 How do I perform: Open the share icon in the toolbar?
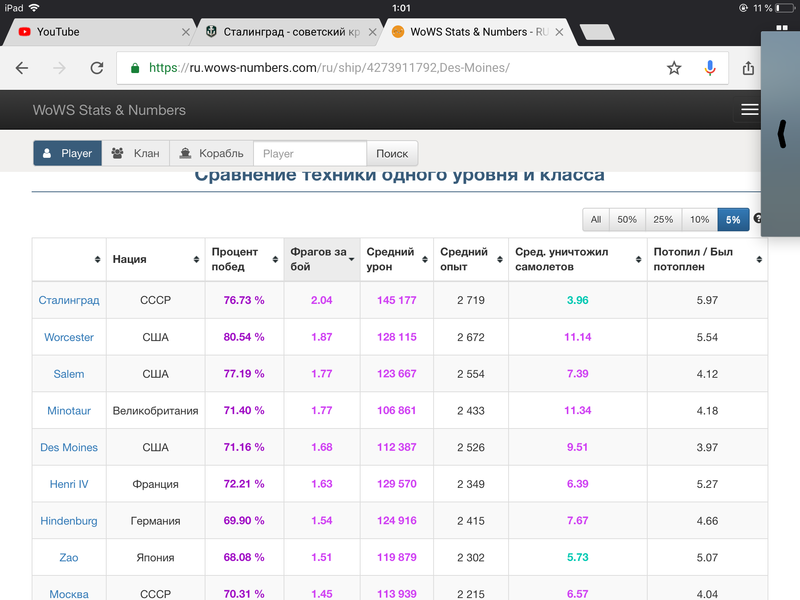[748, 68]
